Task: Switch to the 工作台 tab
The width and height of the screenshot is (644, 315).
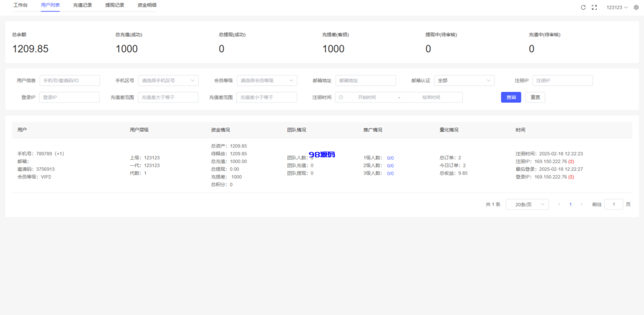Action: pyautogui.click(x=21, y=6)
